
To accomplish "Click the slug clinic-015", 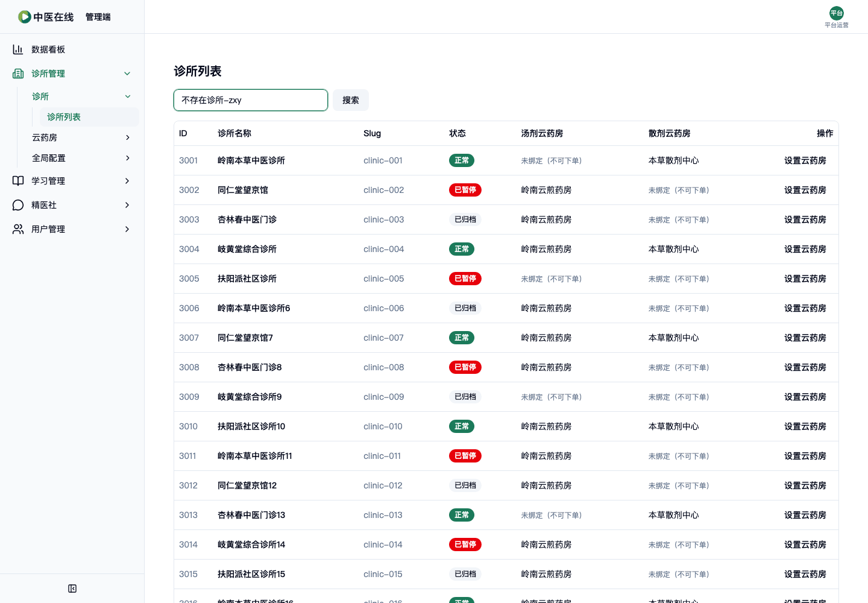I will click(x=383, y=574).
